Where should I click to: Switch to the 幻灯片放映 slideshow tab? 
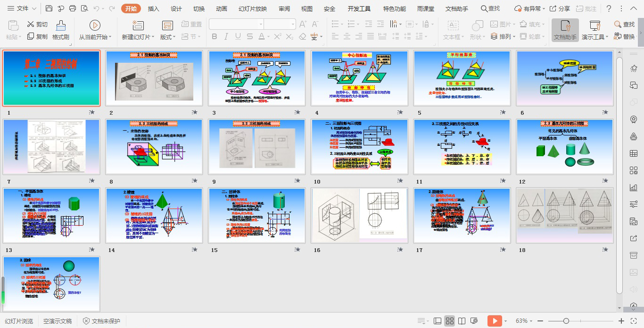253,8
